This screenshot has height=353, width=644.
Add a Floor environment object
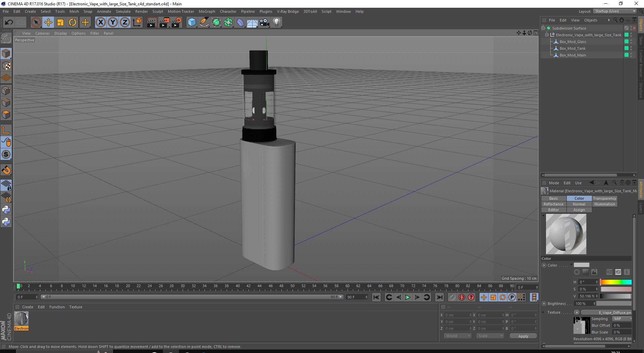click(x=252, y=23)
